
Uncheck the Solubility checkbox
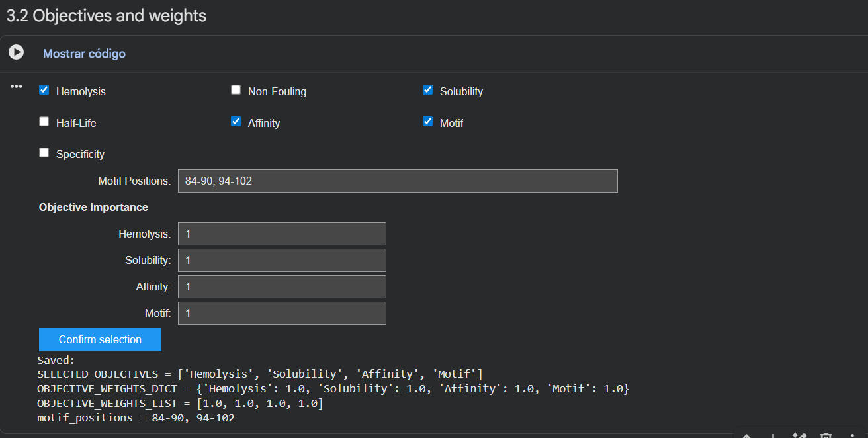pos(427,90)
